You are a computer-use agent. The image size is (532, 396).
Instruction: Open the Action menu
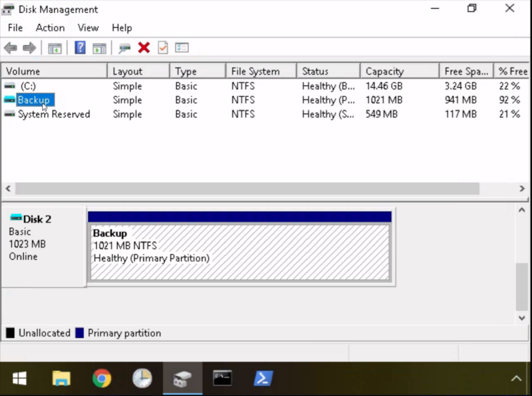point(50,28)
